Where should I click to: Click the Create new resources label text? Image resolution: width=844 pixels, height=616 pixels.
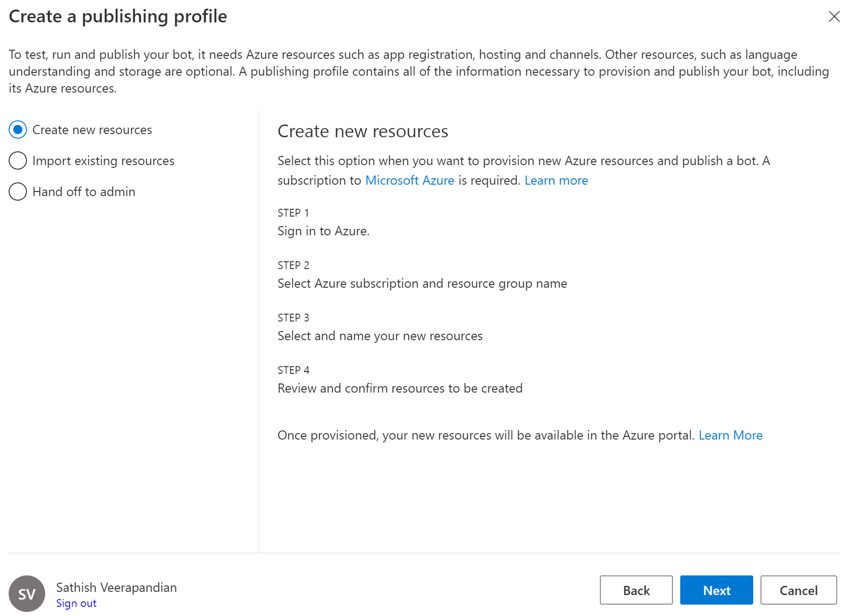click(92, 130)
